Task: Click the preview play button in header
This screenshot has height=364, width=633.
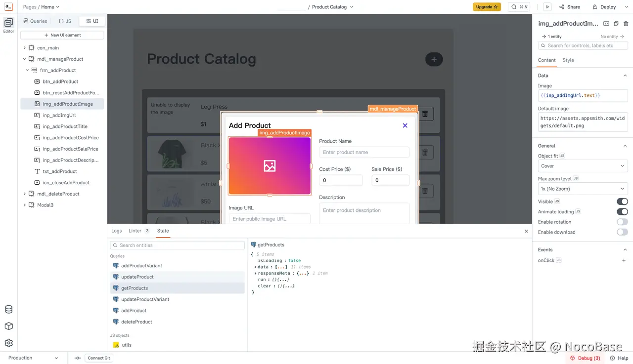Action: click(547, 7)
